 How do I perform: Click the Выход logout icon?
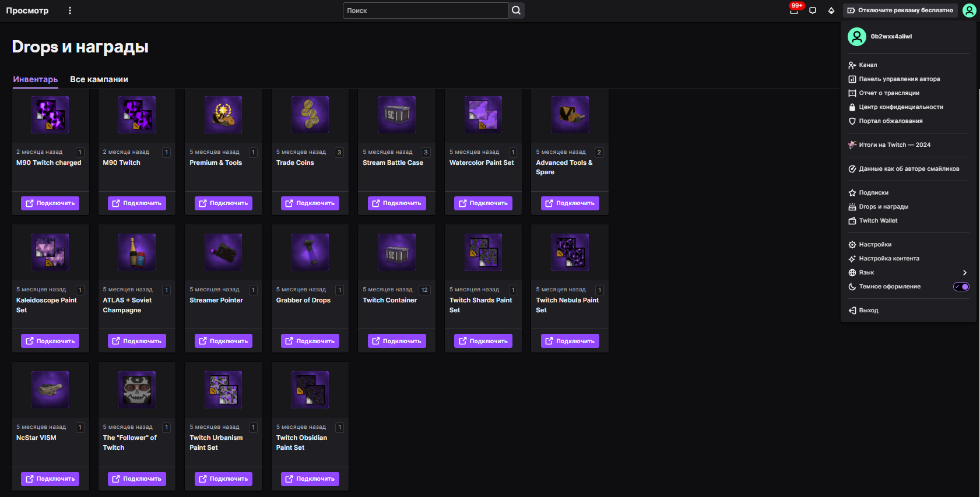click(852, 311)
